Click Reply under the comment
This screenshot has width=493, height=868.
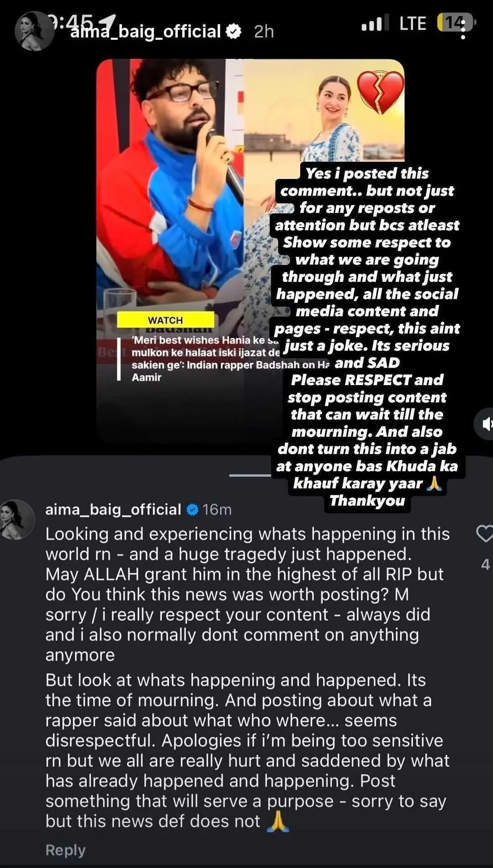(65, 850)
